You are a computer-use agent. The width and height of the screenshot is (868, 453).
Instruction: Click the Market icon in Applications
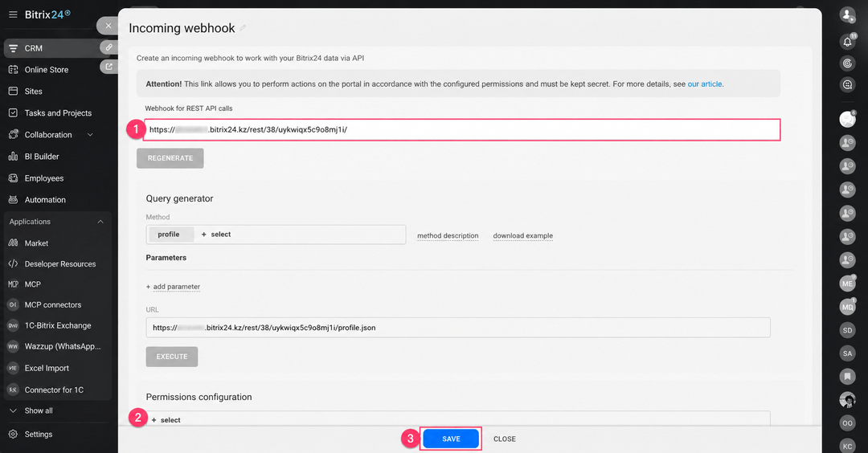(x=14, y=243)
